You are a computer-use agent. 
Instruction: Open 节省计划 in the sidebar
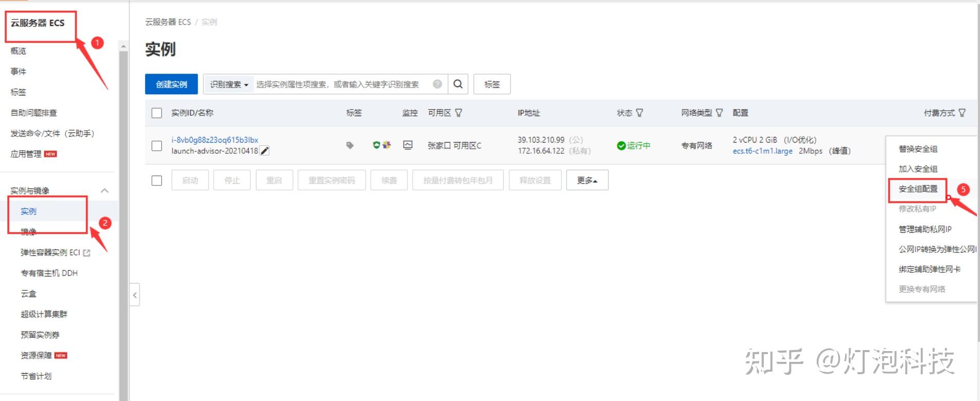(37, 376)
